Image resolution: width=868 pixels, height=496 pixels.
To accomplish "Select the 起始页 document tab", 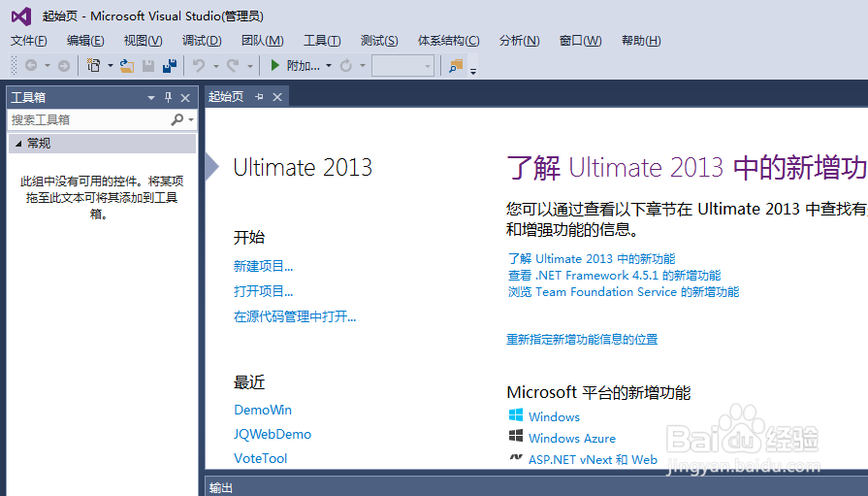I will pyautogui.click(x=226, y=97).
